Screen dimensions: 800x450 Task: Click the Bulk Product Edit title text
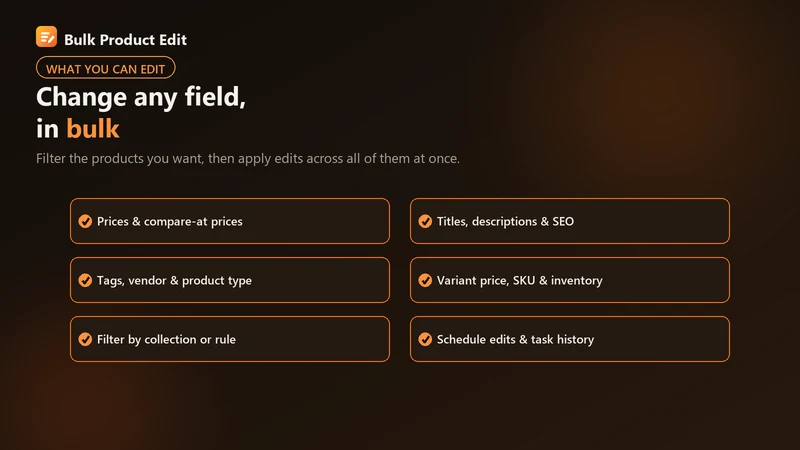[126, 40]
